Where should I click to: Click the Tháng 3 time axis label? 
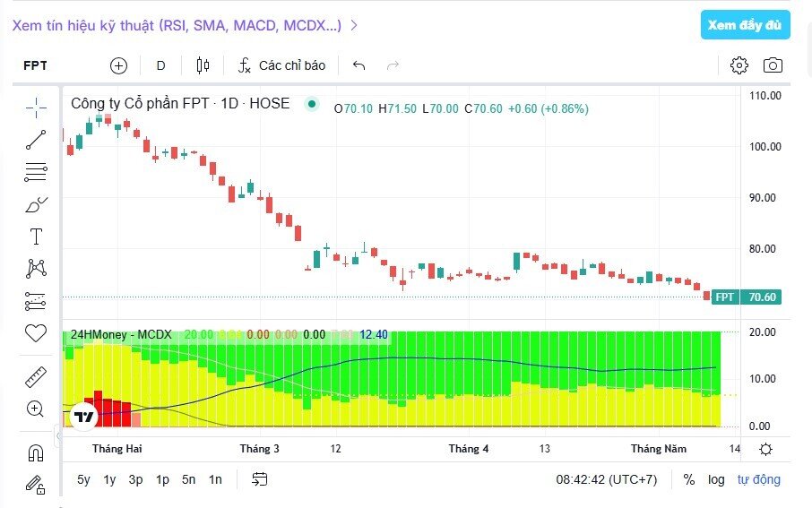[x=259, y=449]
